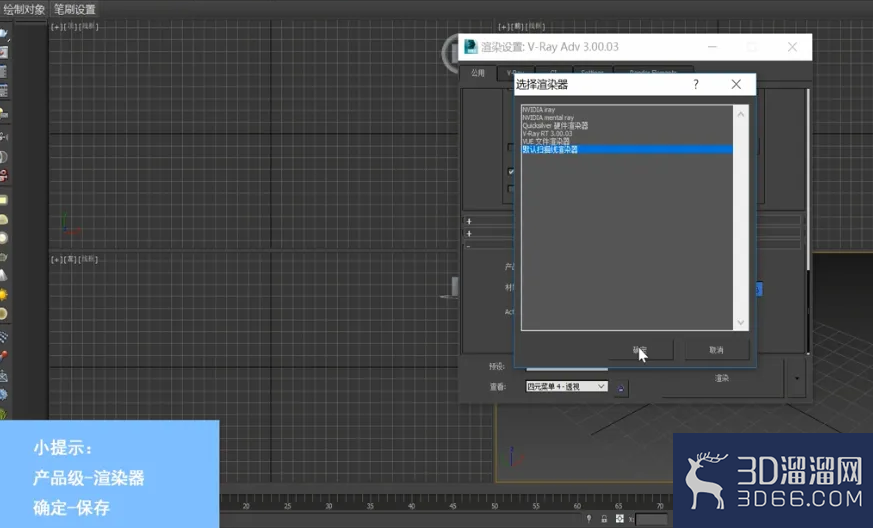The height and width of the screenshot is (528, 873).
Task: Click renderer list scroll-down arrow
Action: pyautogui.click(x=740, y=322)
